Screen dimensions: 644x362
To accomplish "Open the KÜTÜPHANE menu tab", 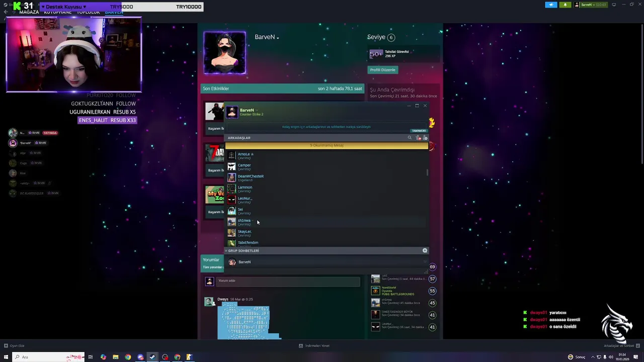I will [58, 12].
